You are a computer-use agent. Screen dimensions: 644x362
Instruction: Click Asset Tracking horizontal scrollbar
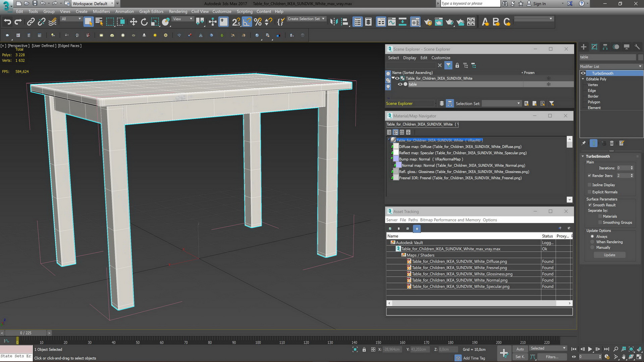click(479, 303)
